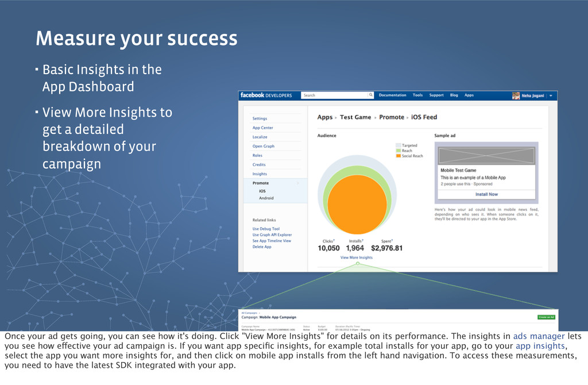588x385 pixels.
Task: Click the Mobile Test Game ad title
Action: [x=458, y=170]
